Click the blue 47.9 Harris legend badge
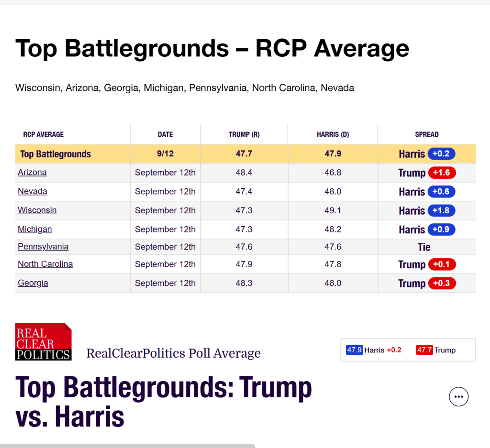Image resolution: width=490 pixels, height=448 pixels. coord(354,350)
